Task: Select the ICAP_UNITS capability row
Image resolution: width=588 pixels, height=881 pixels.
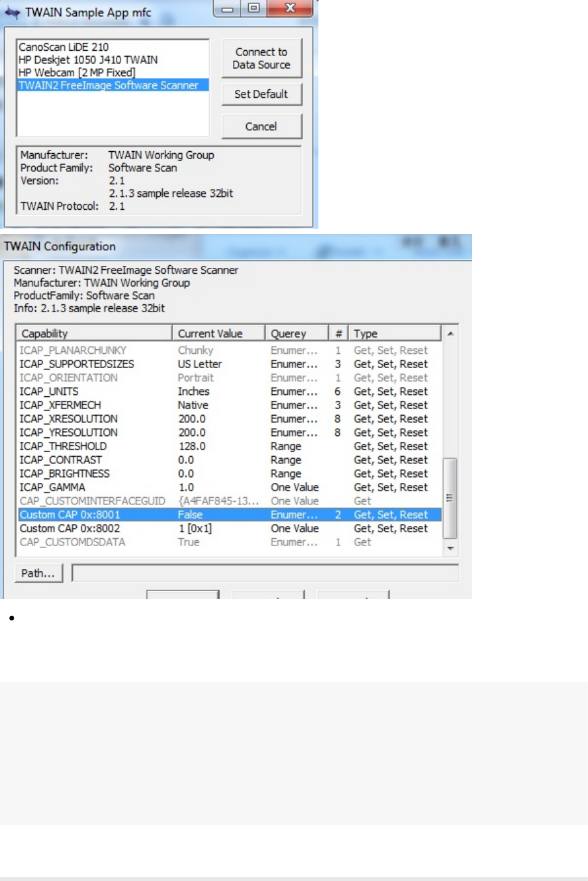Action: (229, 392)
